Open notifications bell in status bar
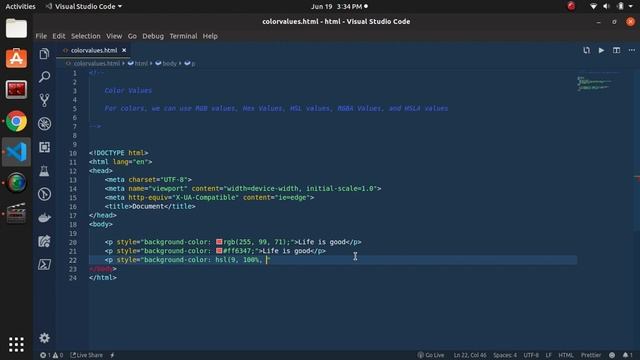This screenshot has width=640, height=360. coord(628,355)
